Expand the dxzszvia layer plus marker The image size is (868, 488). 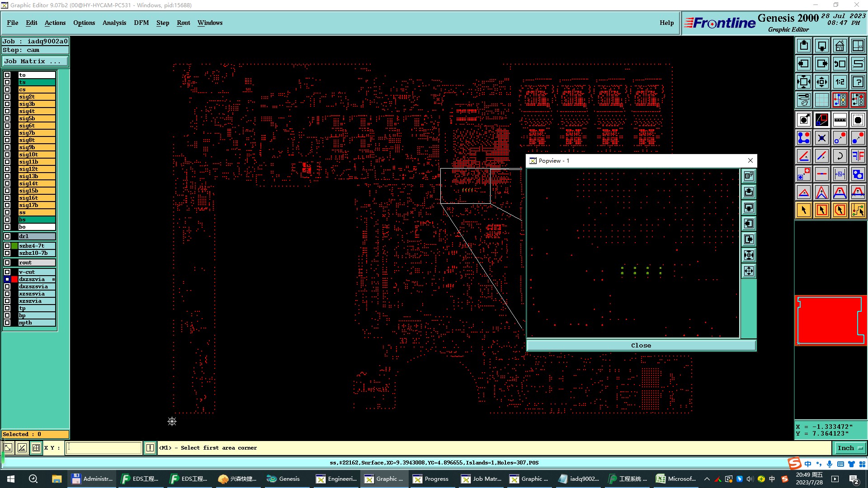pos(53,279)
